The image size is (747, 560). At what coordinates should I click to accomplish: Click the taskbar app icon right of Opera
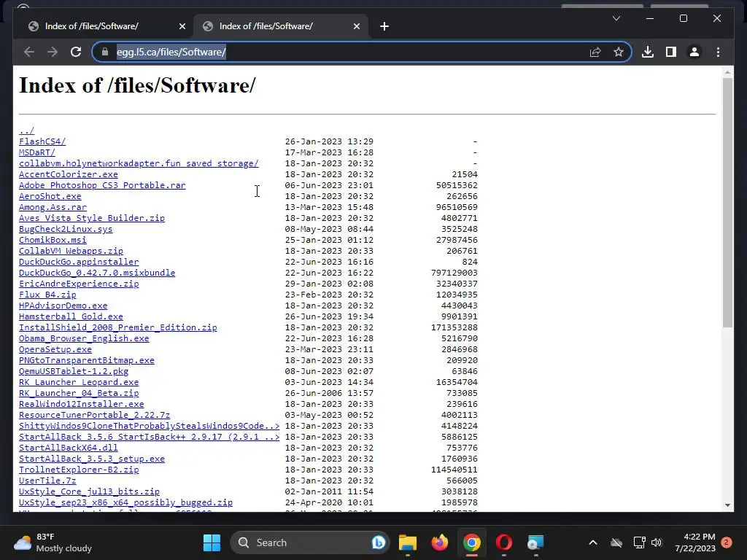point(535,542)
